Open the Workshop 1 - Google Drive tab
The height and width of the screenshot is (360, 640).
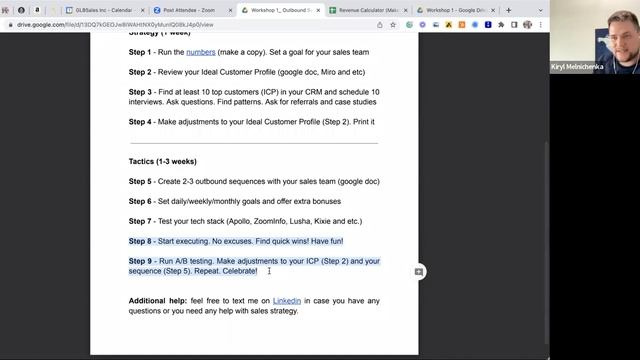coord(455,10)
